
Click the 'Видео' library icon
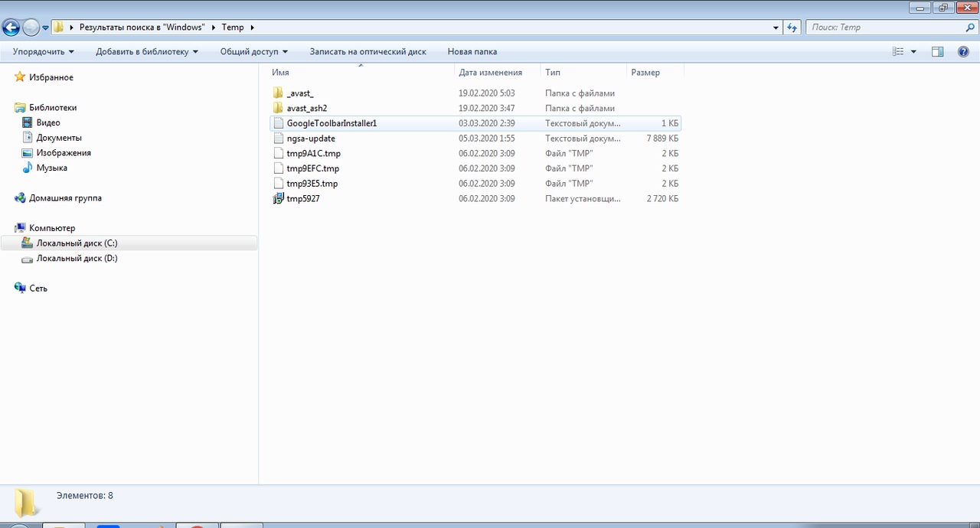pyautogui.click(x=28, y=122)
